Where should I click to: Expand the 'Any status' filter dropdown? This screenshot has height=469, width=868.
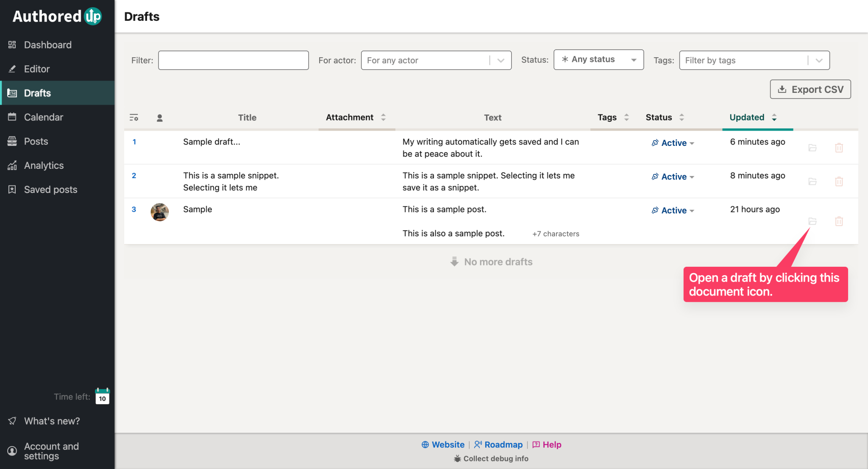click(598, 59)
